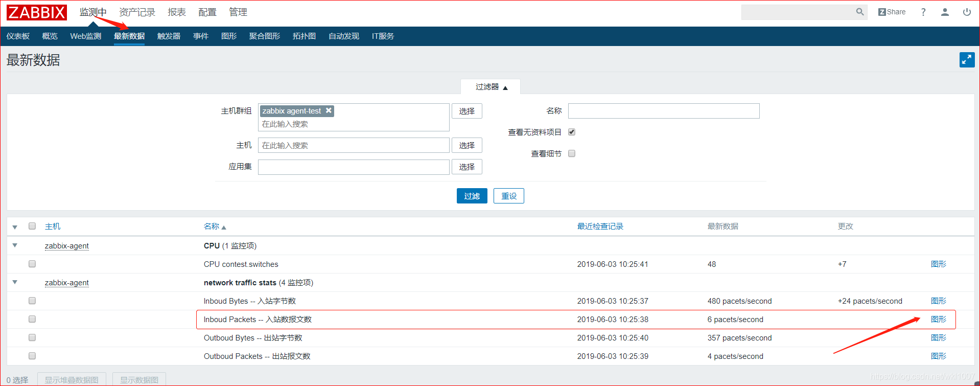This screenshot has height=386, width=980.
Task: Open the 资产记录 menu
Action: [137, 12]
